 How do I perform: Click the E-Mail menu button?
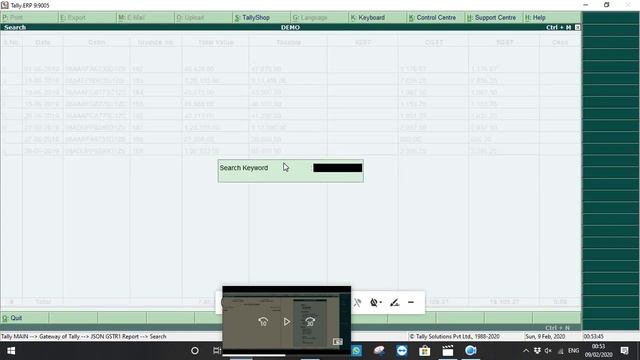[145, 18]
